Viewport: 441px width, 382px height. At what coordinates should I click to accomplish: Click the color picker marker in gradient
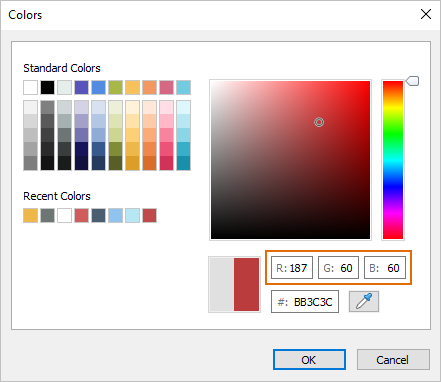[319, 122]
